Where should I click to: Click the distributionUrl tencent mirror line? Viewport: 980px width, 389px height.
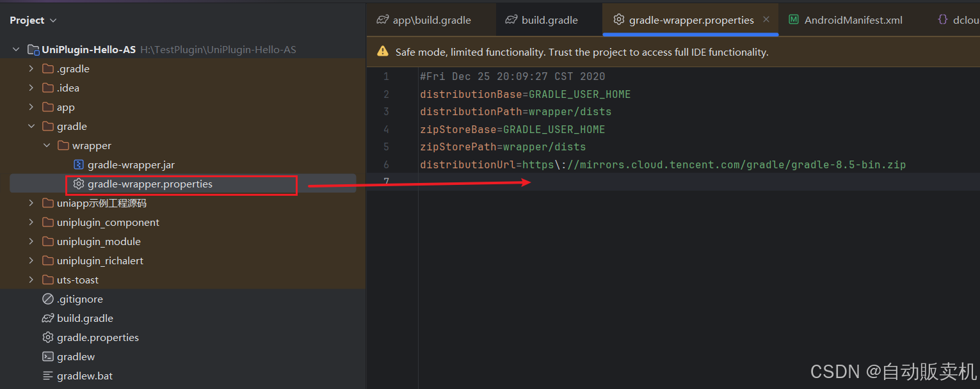(663, 164)
